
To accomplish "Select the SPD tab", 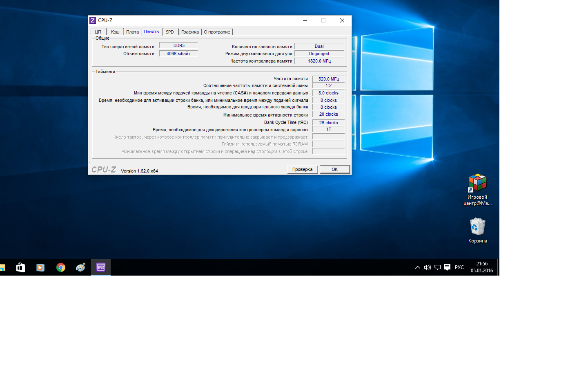I will click(x=170, y=32).
